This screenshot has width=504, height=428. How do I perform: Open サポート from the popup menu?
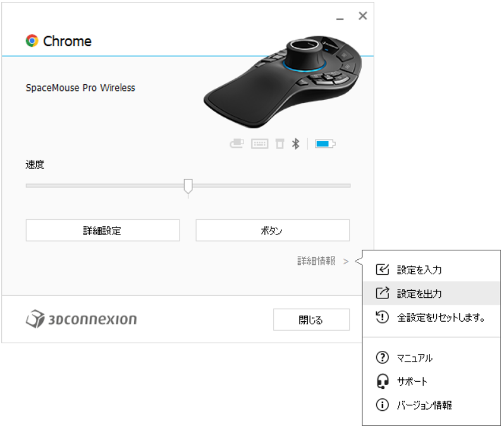pos(431,381)
